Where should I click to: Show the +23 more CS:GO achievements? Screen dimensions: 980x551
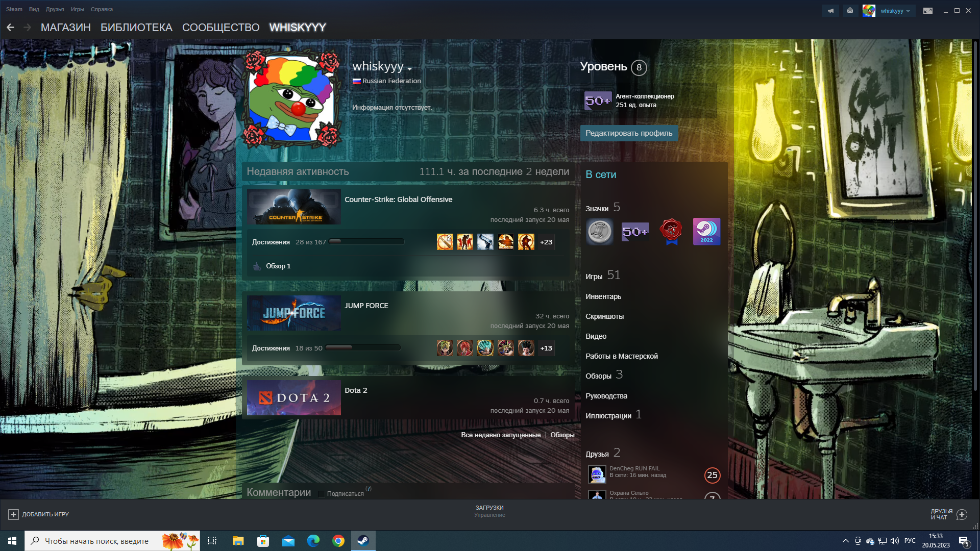(546, 242)
